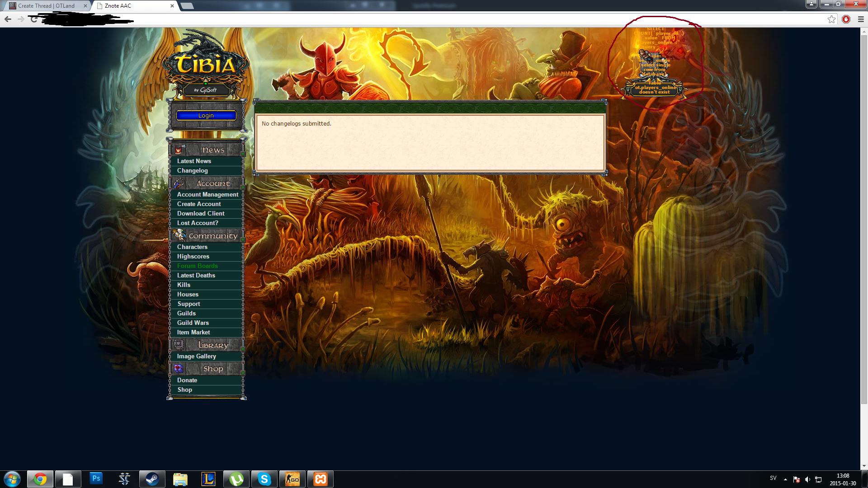
Task: Open the Donate page
Action: pos(187,380)
